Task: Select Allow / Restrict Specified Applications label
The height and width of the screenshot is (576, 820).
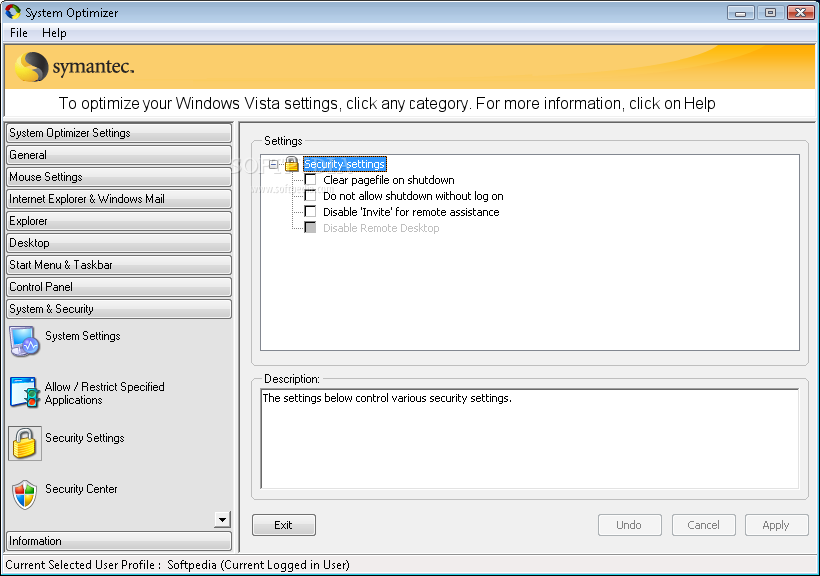Action: point(105,393)
